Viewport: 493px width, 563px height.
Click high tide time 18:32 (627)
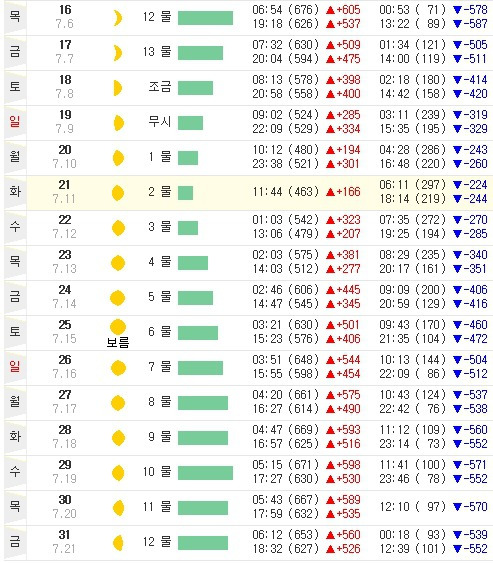pos(285,549)
